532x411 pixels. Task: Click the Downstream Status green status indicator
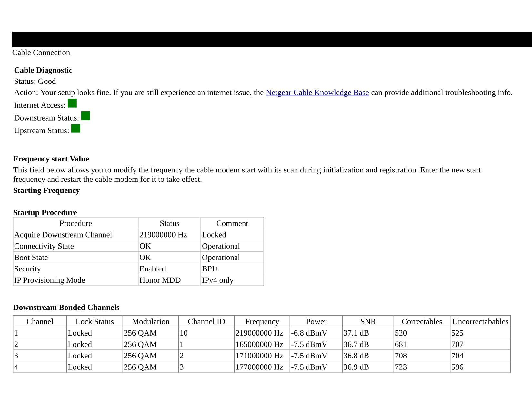(x=85, y=116)
